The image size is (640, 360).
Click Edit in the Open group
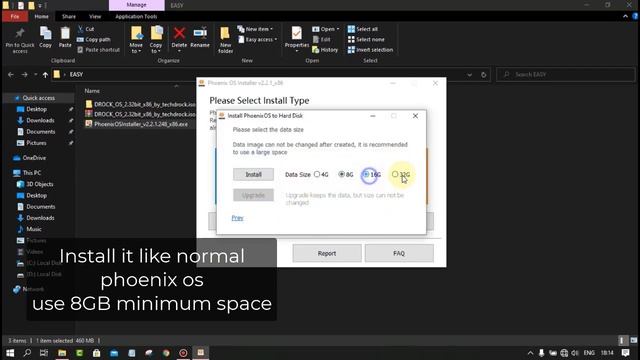[x=321, y=40]
